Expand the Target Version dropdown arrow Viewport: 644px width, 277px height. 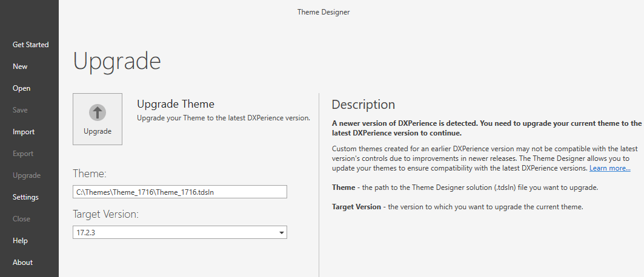click(x=281, y=233)
